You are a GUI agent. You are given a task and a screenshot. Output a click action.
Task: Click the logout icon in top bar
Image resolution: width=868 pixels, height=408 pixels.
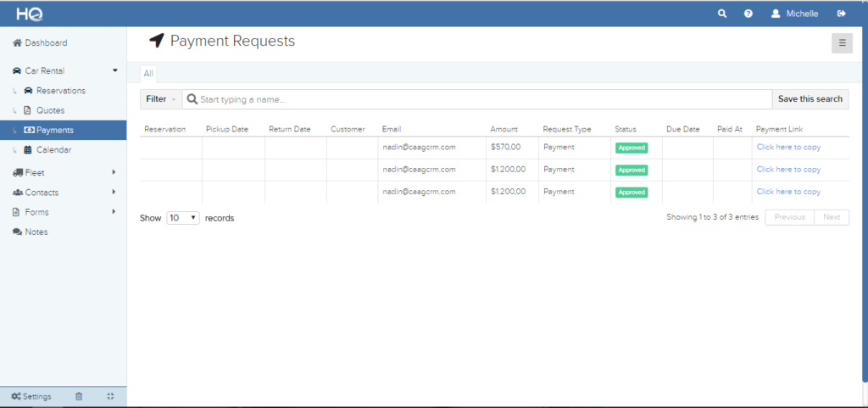842,14
